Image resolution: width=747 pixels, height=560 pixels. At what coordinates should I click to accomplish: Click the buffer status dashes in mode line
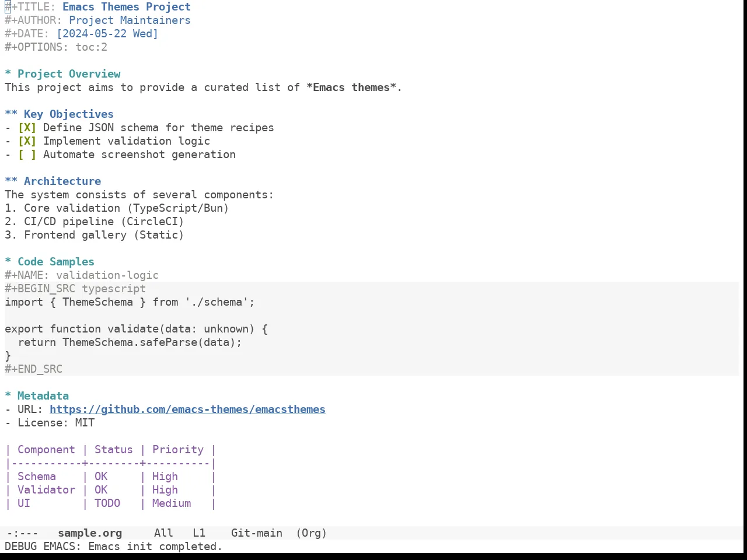pos(22,533)
